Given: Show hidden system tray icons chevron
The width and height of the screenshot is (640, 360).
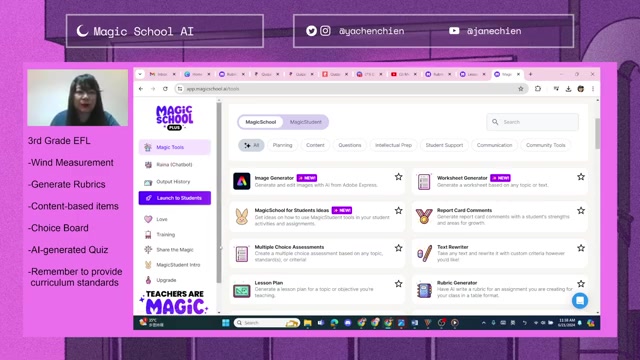Looking at the screenshot, I should pos(484,323).
